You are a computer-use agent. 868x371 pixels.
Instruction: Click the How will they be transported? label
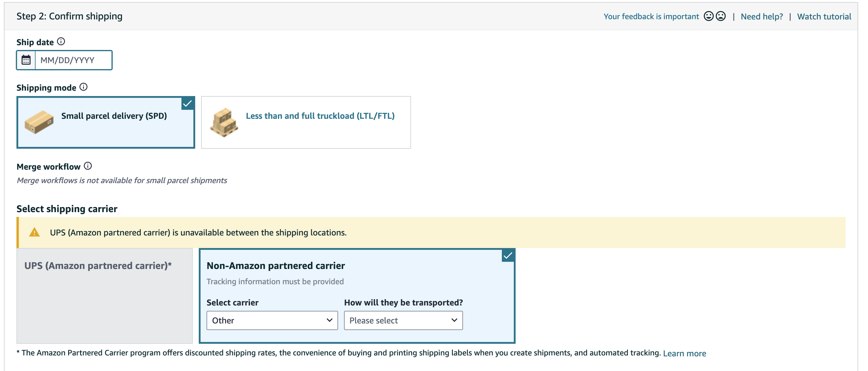[403, 302]
